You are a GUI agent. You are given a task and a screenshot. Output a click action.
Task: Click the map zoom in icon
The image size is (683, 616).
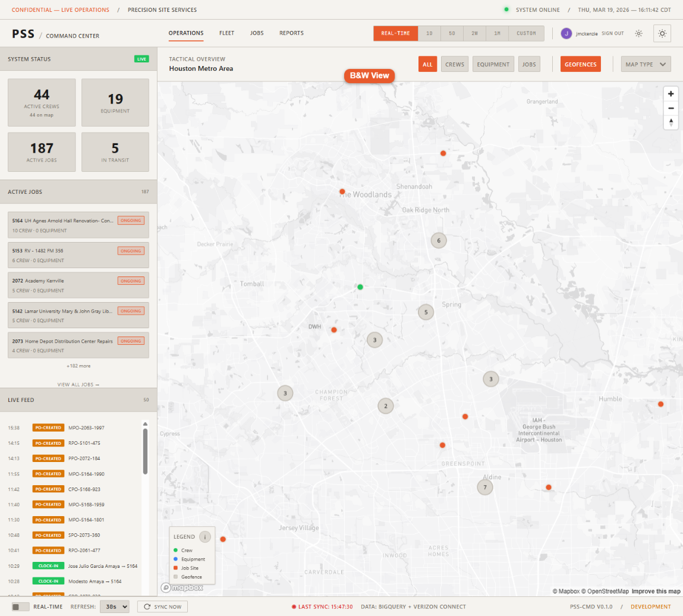coord(671,93)
